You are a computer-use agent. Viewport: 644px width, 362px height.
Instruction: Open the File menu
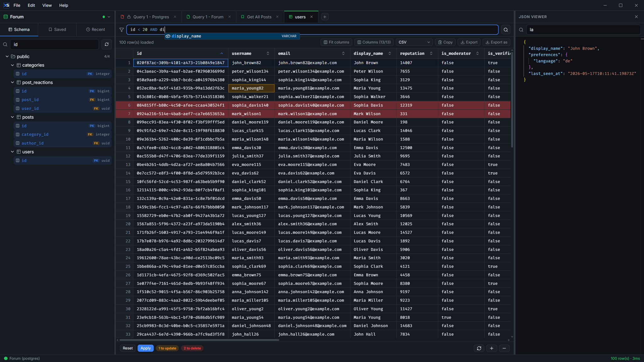click(x=17, y=5)
